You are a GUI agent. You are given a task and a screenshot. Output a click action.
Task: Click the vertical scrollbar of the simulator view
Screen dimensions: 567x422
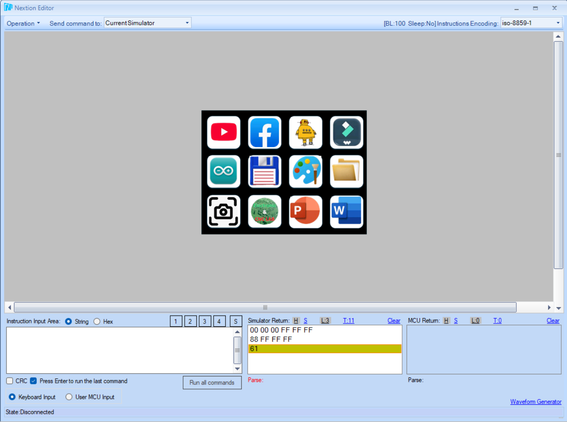558,155
